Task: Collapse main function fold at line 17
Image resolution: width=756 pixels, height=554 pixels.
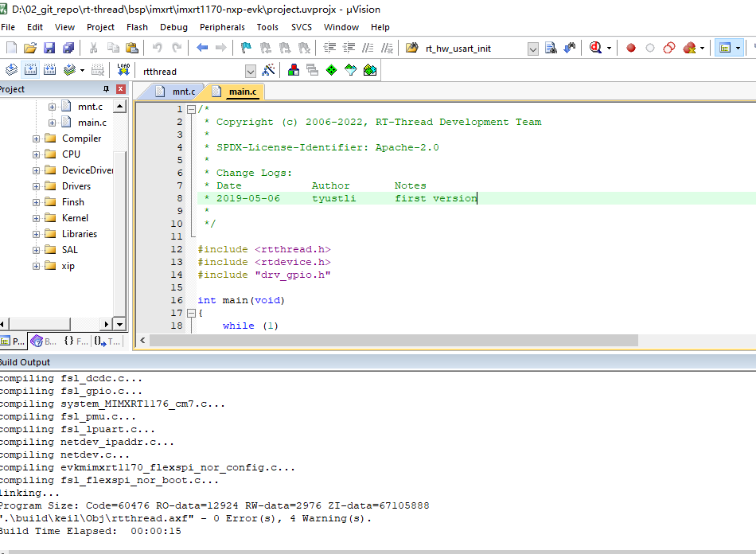Action: coord(191,313)
